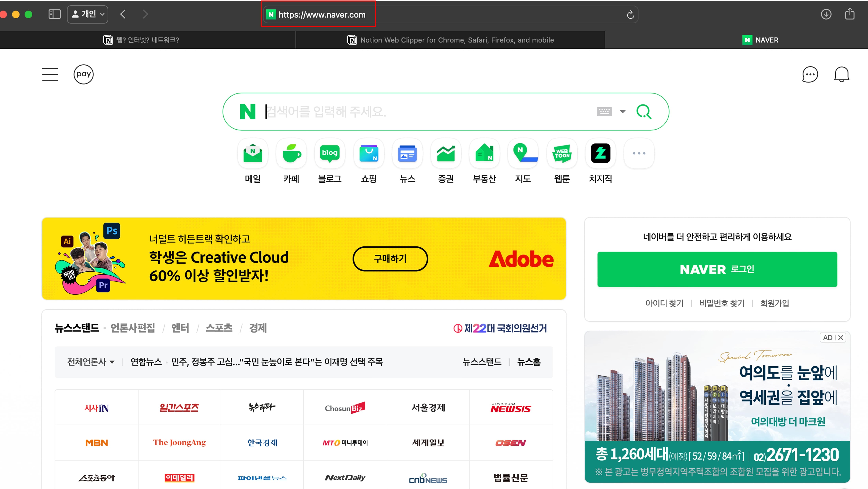
Task: Select the 스포츠 news tab
Action: click(x=219, y=328)
